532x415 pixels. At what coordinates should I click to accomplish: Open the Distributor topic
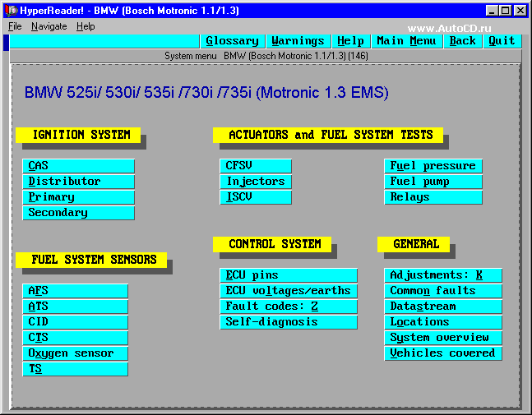coord(79,182)
